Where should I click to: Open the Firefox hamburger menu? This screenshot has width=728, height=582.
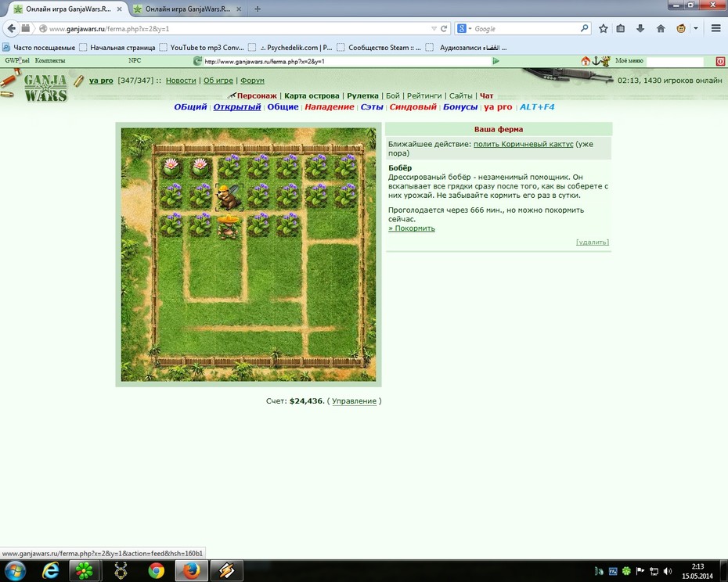716,29
